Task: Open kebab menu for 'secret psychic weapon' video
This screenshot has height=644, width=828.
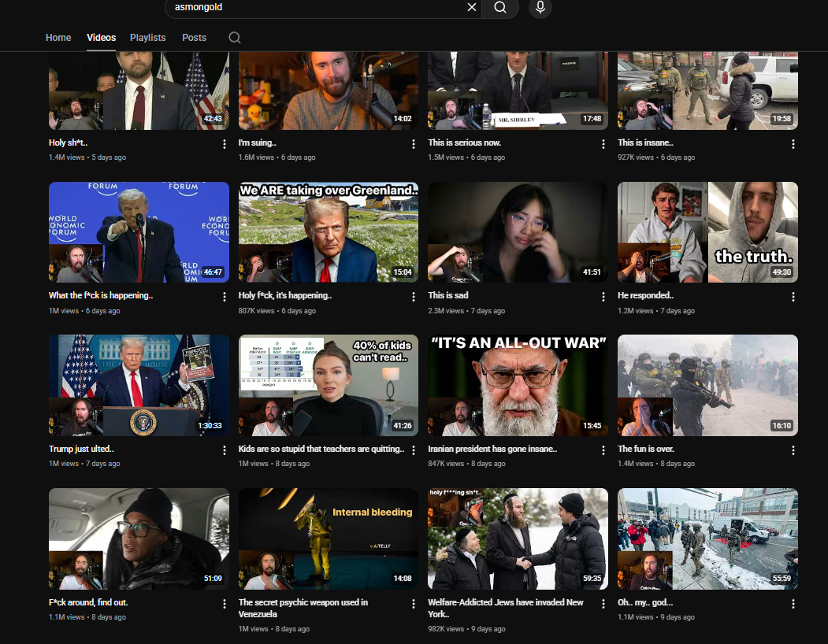Action: [x=414, y=604]
